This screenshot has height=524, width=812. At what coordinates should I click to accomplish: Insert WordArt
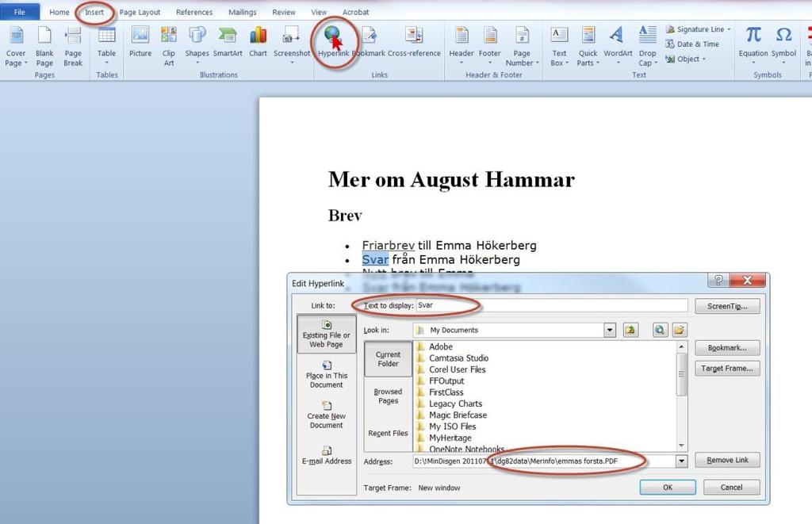pyautogui.click(x=618, y=45)
